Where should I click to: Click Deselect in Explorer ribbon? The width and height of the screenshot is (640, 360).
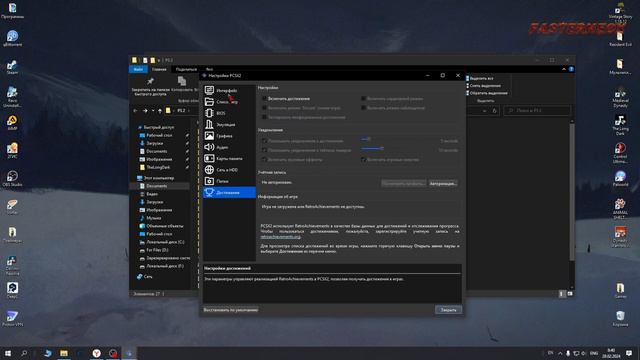point(483,86)
